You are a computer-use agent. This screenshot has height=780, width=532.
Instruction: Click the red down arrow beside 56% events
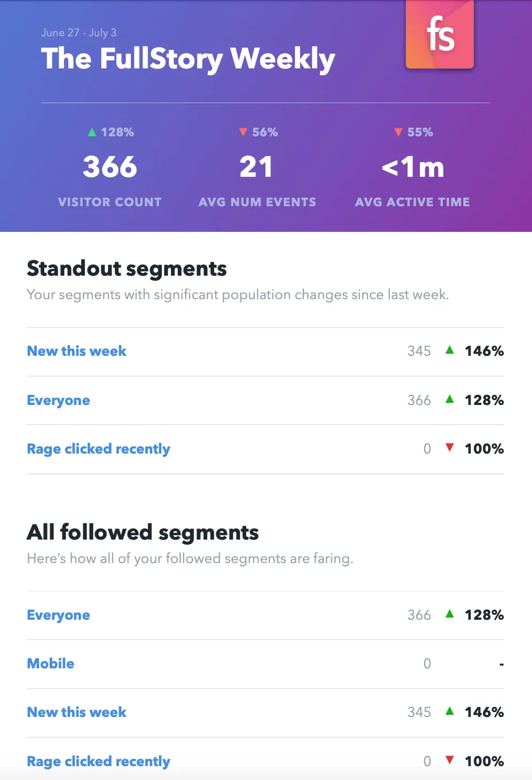[244, 131]
